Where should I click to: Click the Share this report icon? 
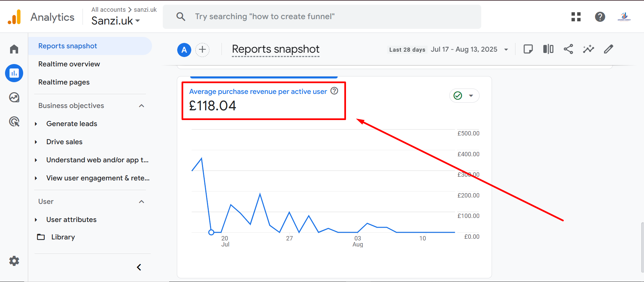(568, 49)
